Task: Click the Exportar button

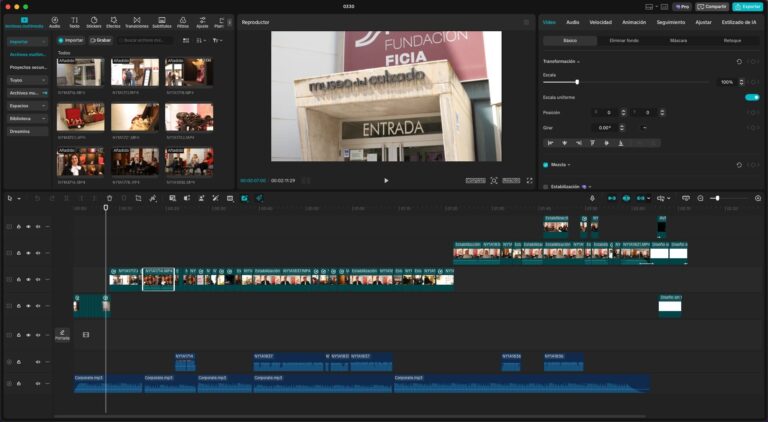Action: point(747,7)
